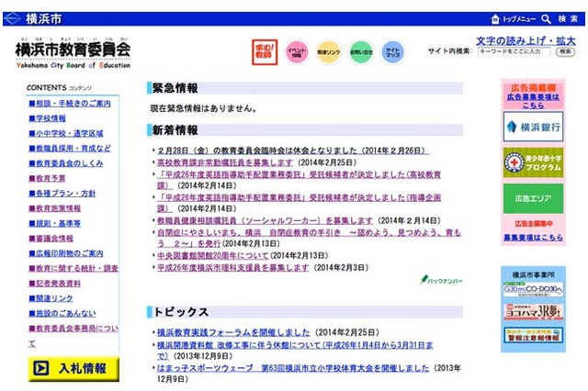Click 広告募集要項はこちら link at top of the ad column
Screen dimensions: 588x391
pos(533,101)
